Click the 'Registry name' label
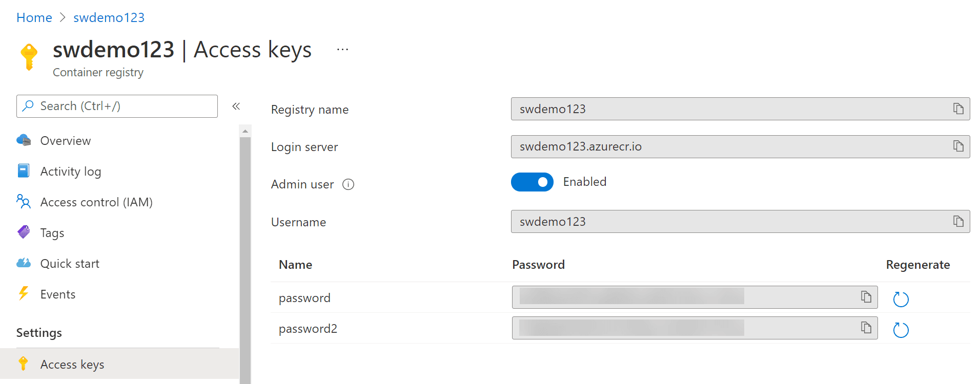980x384 pixels. point(310,110)
